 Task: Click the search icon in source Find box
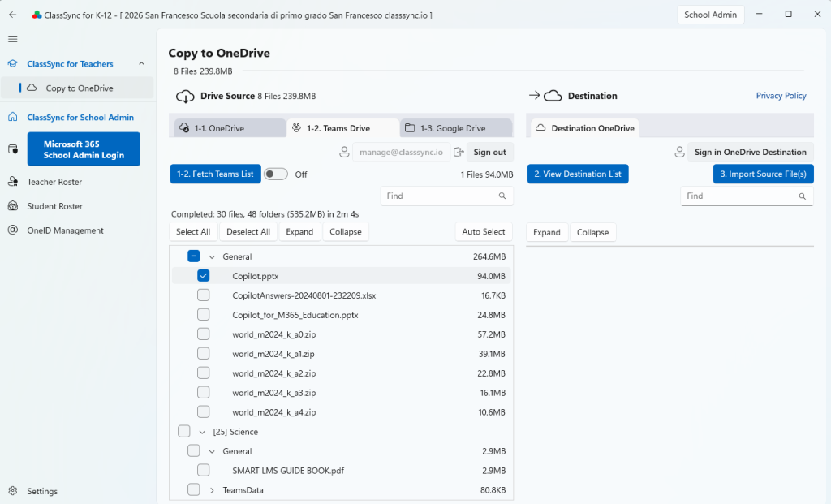502,196
